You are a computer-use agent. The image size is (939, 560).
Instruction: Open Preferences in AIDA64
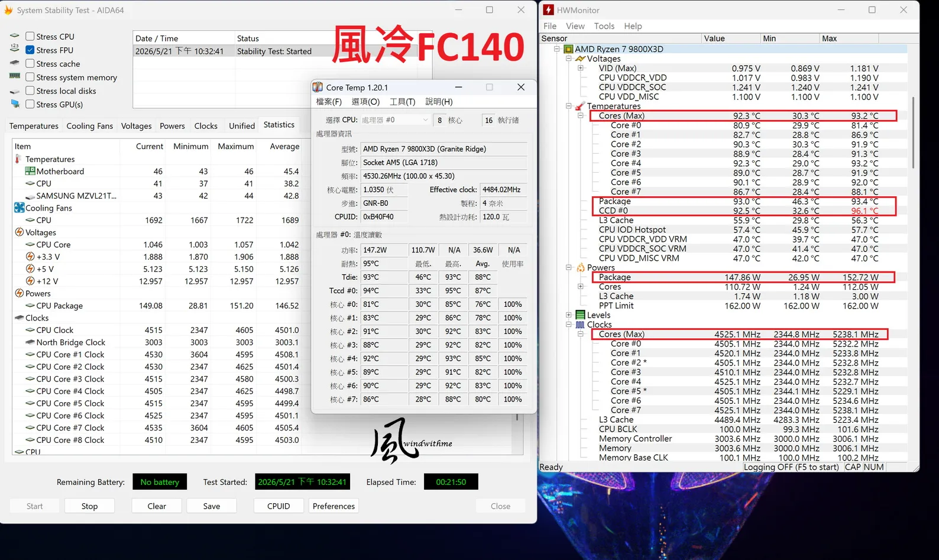pos(333,506)
